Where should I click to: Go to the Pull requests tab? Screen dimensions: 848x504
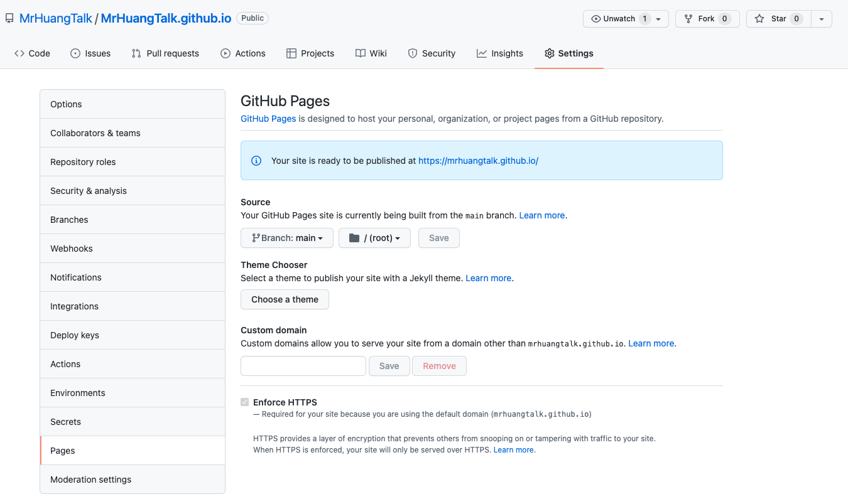click(x=165, y=53)
